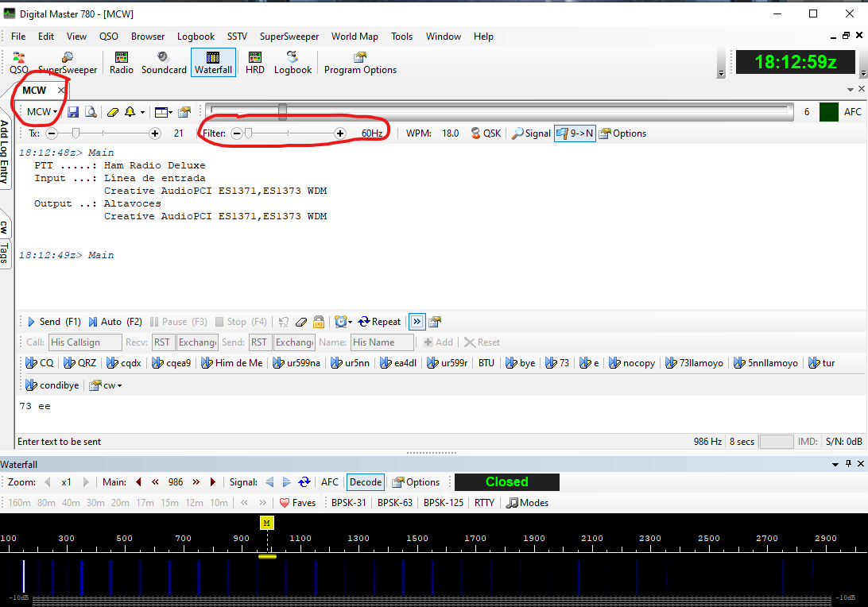Image resolution: width=868 pixels, height=607 pixels.
Task: Open Options next to 9->N
Action: click(x=622, y=133)
